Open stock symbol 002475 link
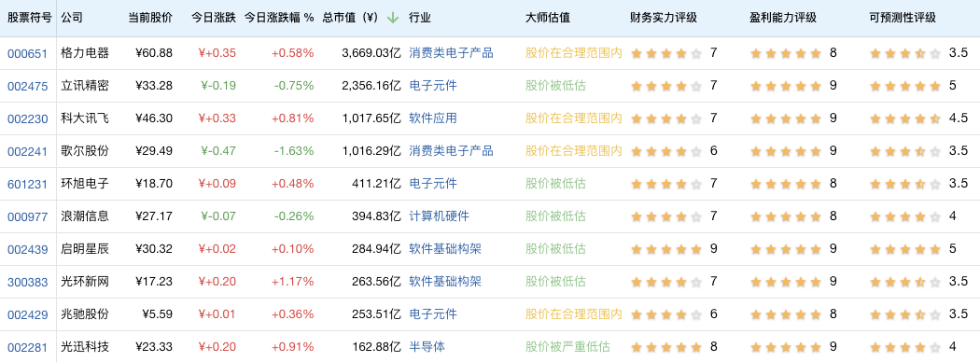Viewport: 980px width, 362px height. [x=27, y=86]
